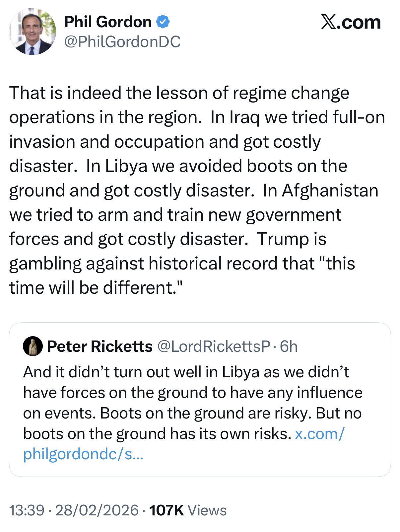The width and height of the screenshot is (400, 532).
Task: Click the 28/02/2026 post date
Action: 97,510
